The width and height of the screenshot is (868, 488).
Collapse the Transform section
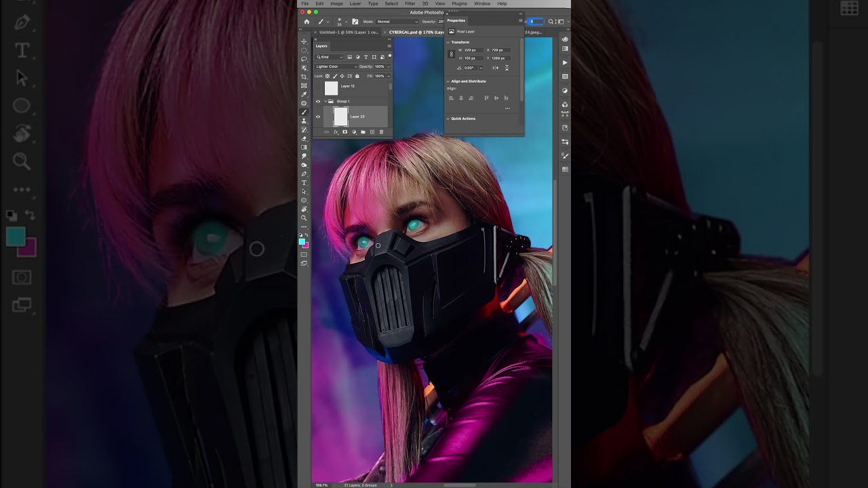(x=448, y=42)
